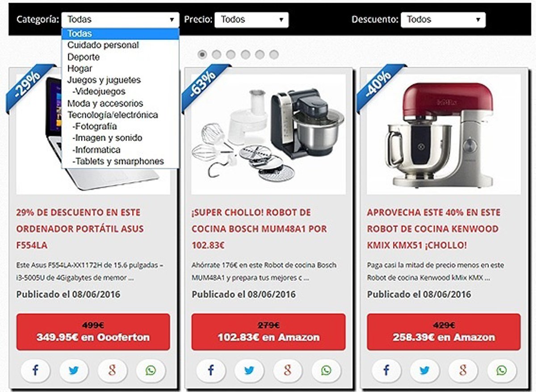Open the 349.95€ en Ooferton offer button
This screenshot has height=392, width=536.
pyautogui.click(x=93, y=332)
